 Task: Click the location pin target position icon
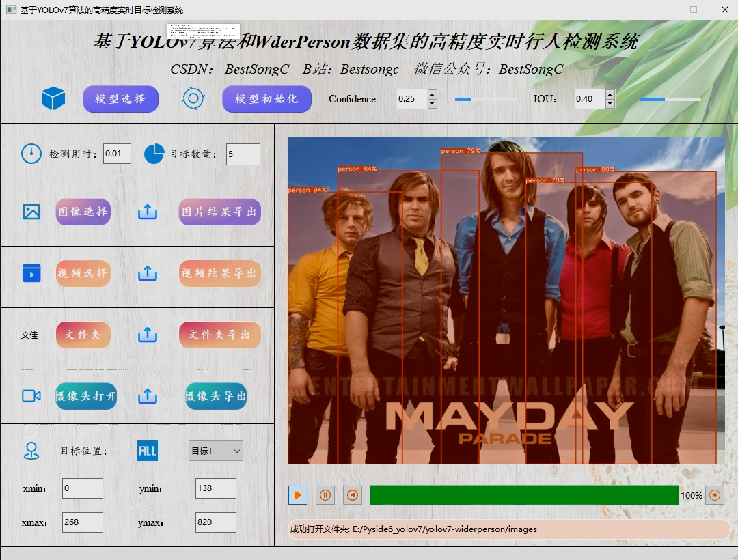tap(31, 451)
